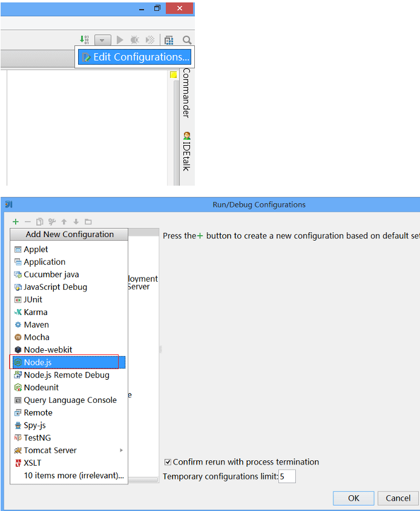Click the green Make Project icon
420x511 pixels.
point(85,40)
